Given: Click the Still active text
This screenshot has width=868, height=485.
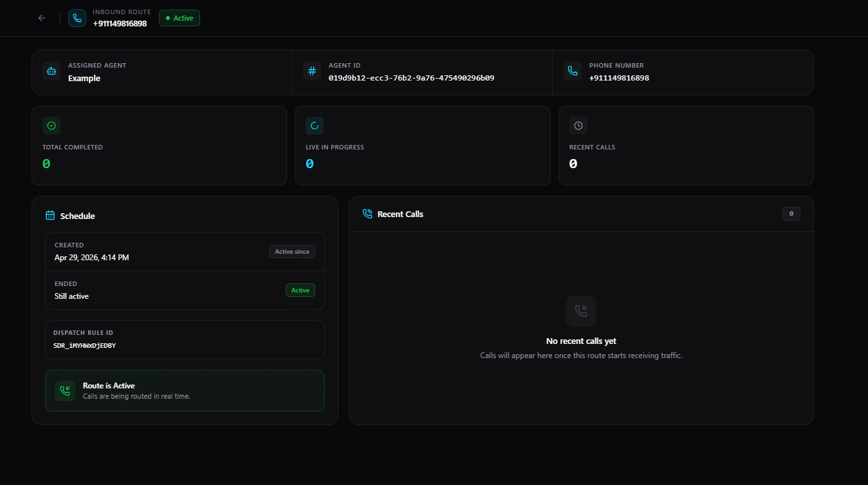Looking at the screenshot, I should [71, 296].
